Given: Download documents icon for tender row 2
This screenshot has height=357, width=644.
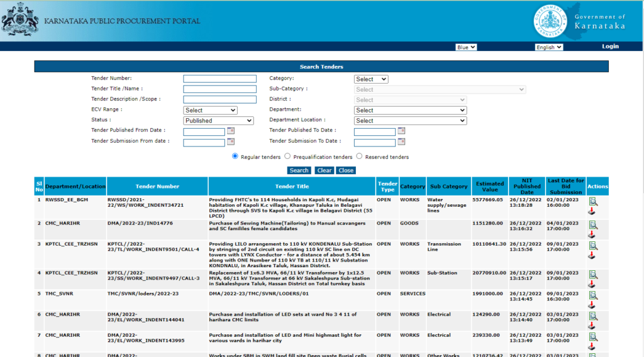Looking at the screenshot, I should tap(592, 234).
